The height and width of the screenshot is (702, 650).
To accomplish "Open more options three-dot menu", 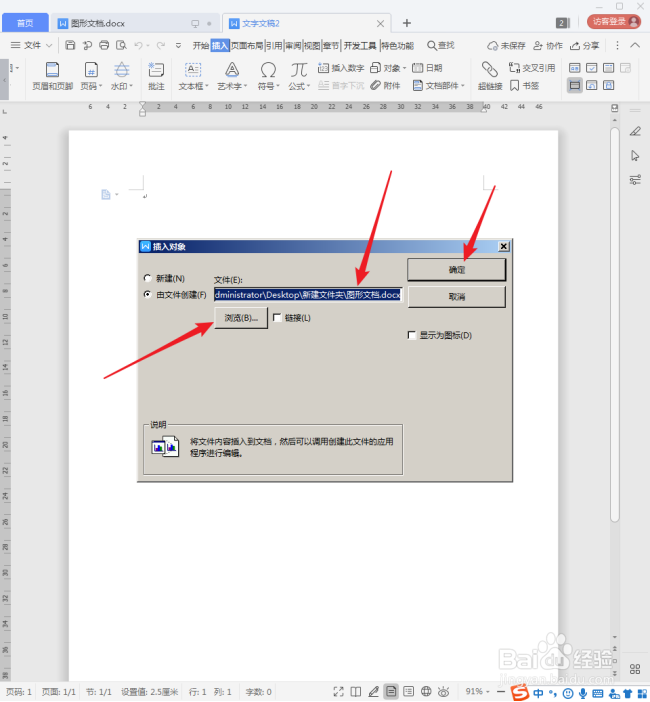I will 617,45.
